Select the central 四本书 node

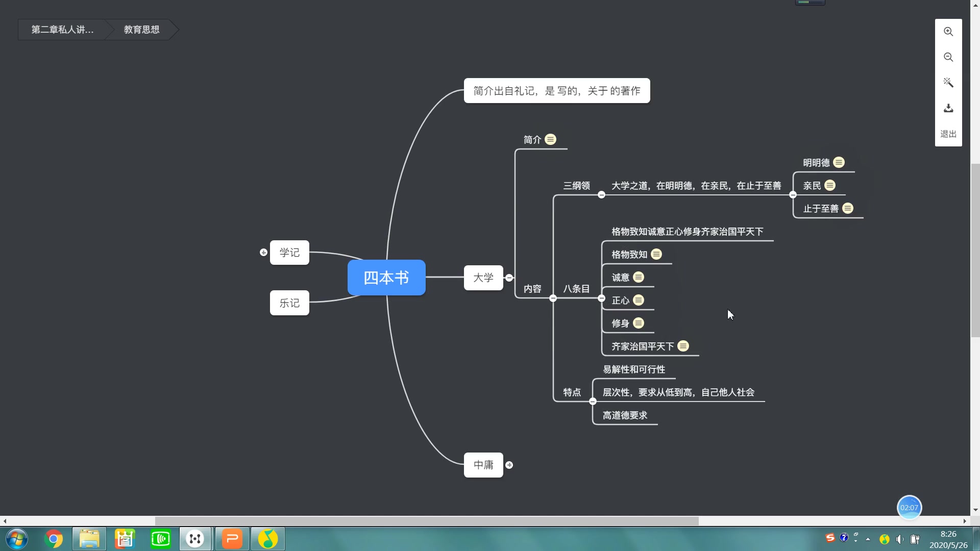tap(386, 278)
